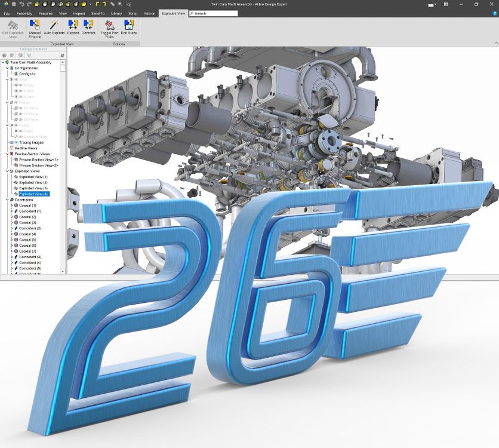Screen dimensions: 499x448
Task: Expand the Coaxial (1) constraint node
Action: [11, 205]
